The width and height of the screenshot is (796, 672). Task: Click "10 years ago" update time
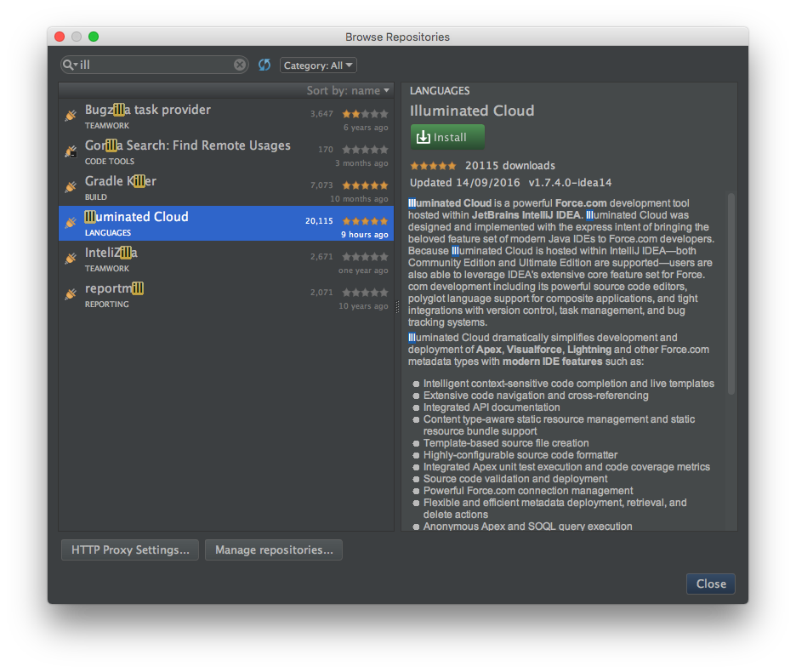(x=363, y=305)
